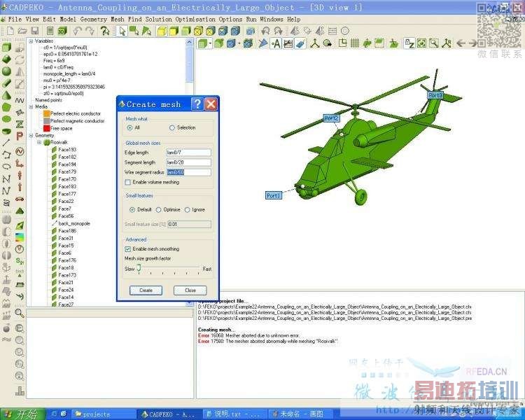The width and height of the screenshot is (525, 420).
Task: Choose 'Default' small features option
Action: pos(132,210)
